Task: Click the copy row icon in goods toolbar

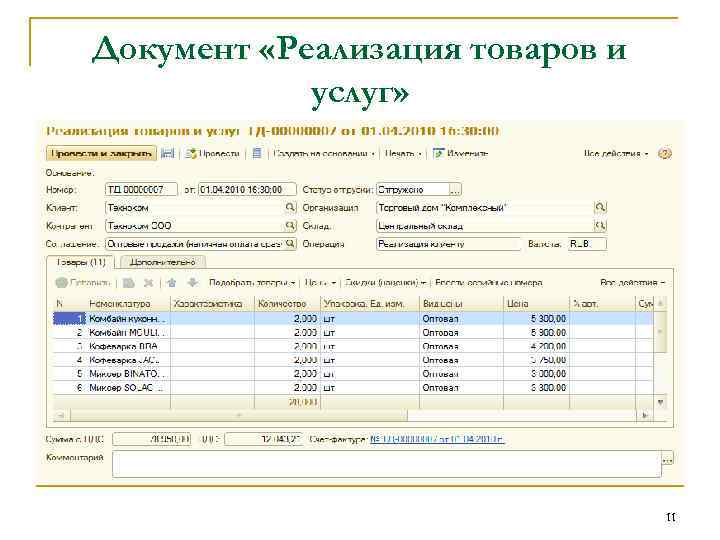Action: (129, 283)
